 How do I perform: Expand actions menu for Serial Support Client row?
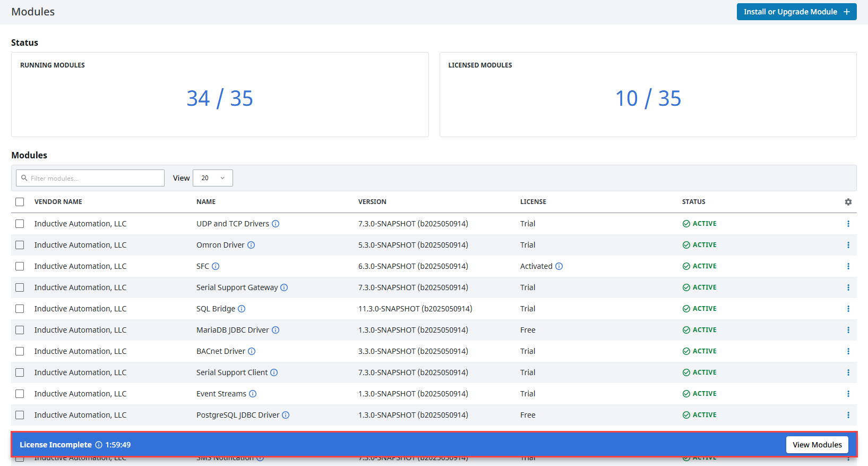click(x=848, y=372)
